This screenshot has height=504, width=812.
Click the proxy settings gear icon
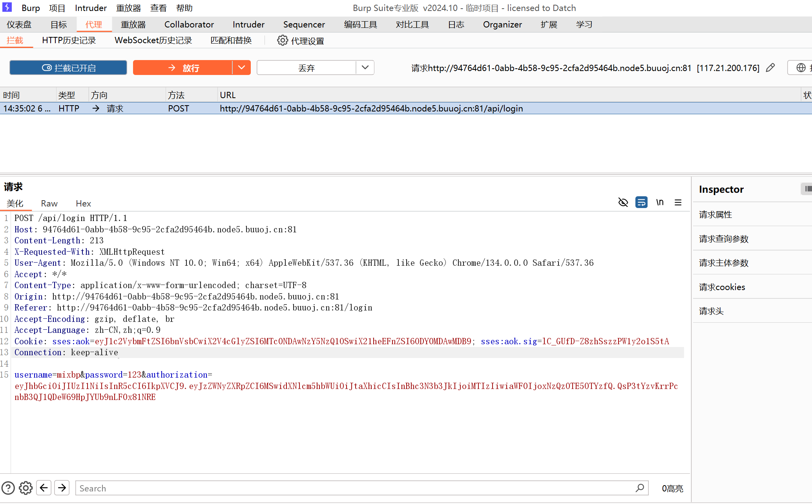tap(282, 40)
